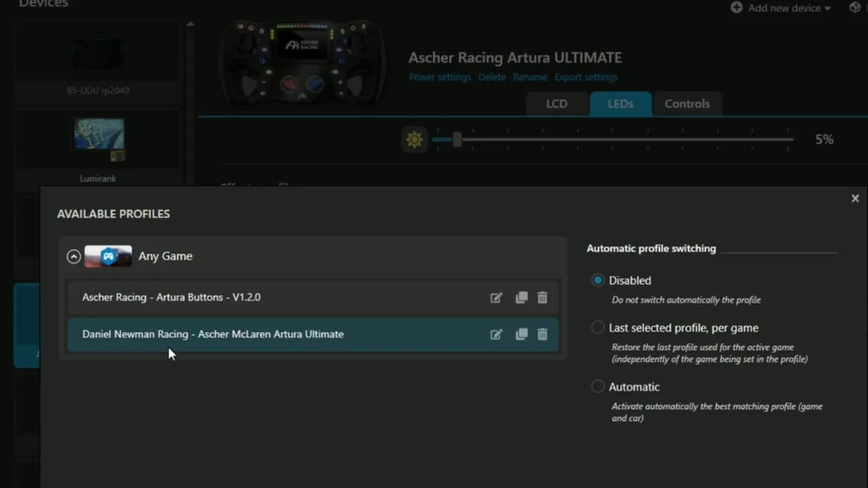
Task: Select the B5-DDU rp2040 device
Action: (98, 62)
